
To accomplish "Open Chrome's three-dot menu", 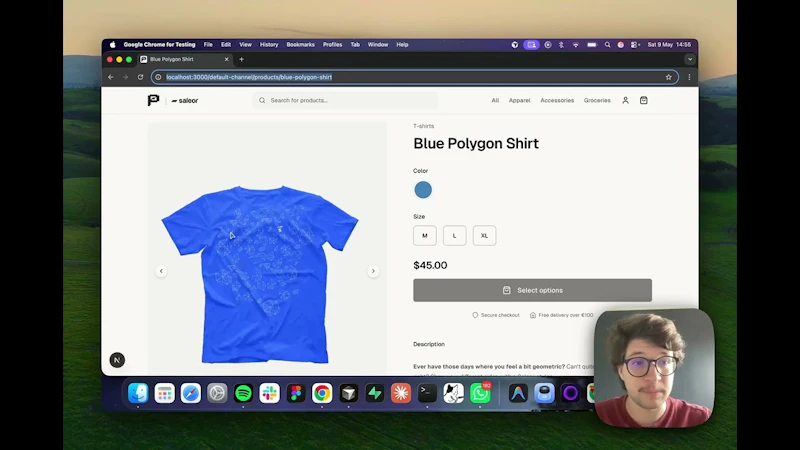I will coord(689,77).
